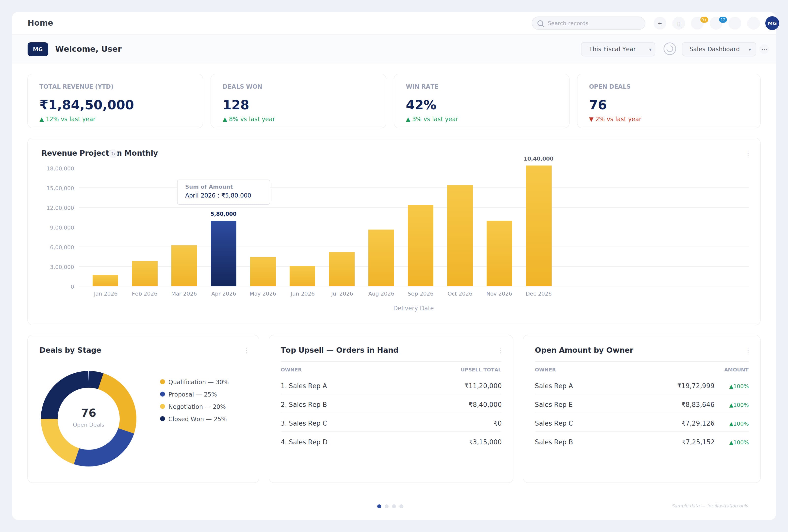Open the Win Rate card showing 42%

click(x=481, y=101)
